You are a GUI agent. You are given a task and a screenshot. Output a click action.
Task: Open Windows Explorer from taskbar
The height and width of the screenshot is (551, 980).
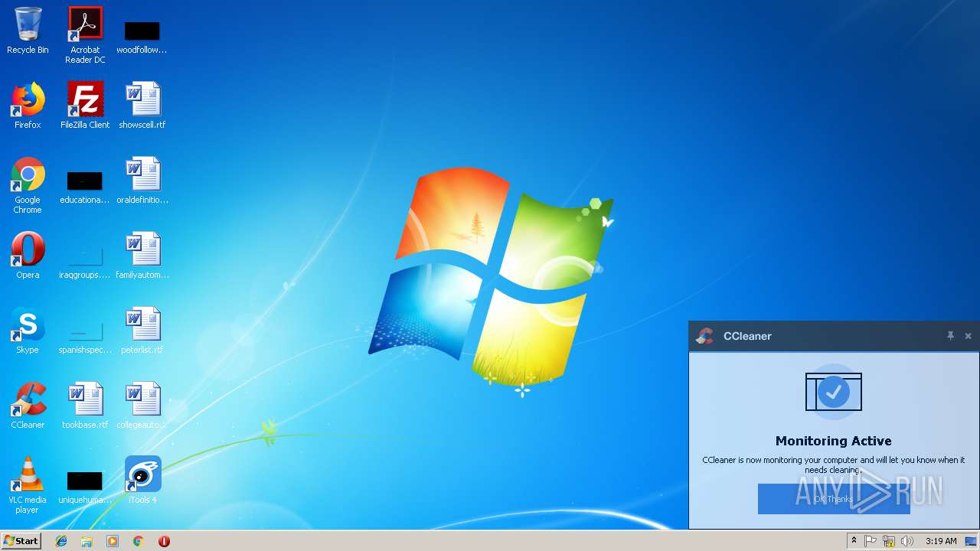coord(87,540)
